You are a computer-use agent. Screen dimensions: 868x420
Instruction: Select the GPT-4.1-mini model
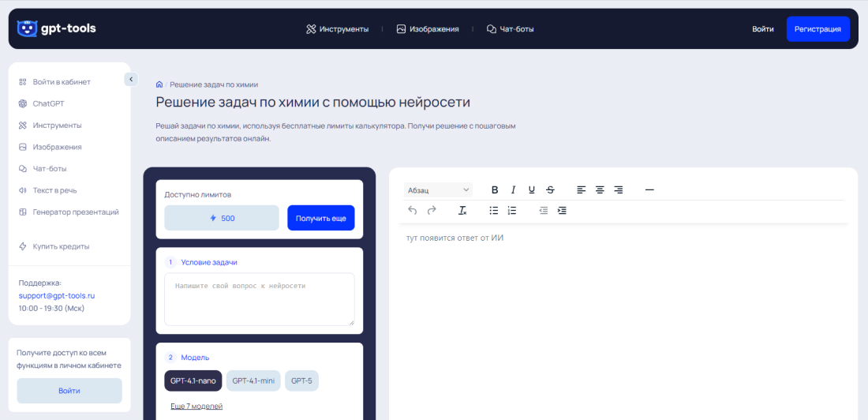[253, 381]
